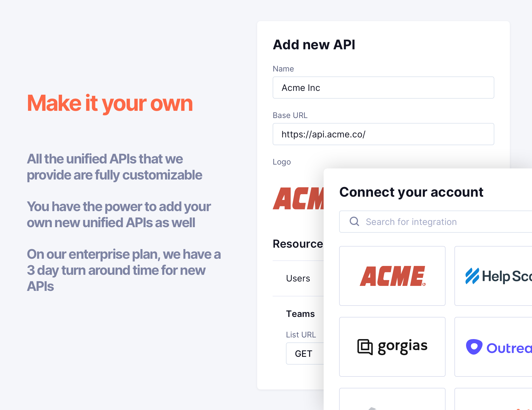Viewport: 532px width, 410px height.
Task: Click the Resources section heading
Action: click(x=298, y=244)
